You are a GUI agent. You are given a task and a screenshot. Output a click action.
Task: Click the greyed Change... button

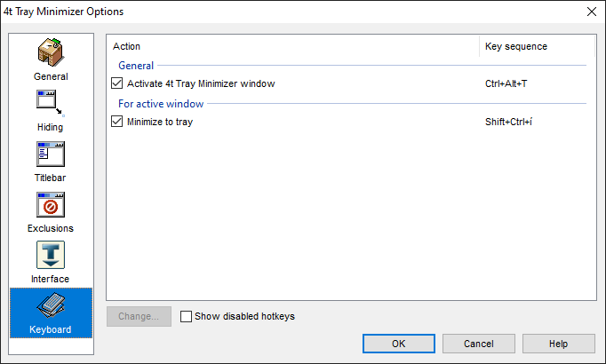[139, 317]
